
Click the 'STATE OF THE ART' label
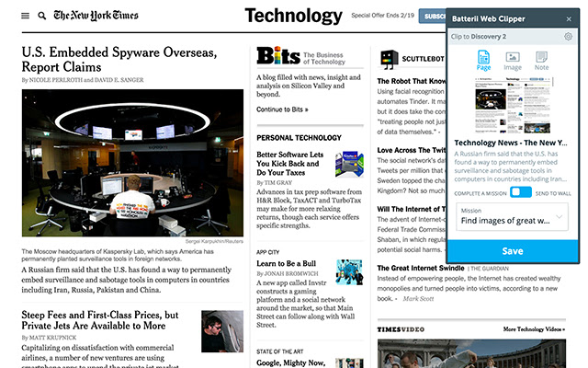tap(279, 351)
